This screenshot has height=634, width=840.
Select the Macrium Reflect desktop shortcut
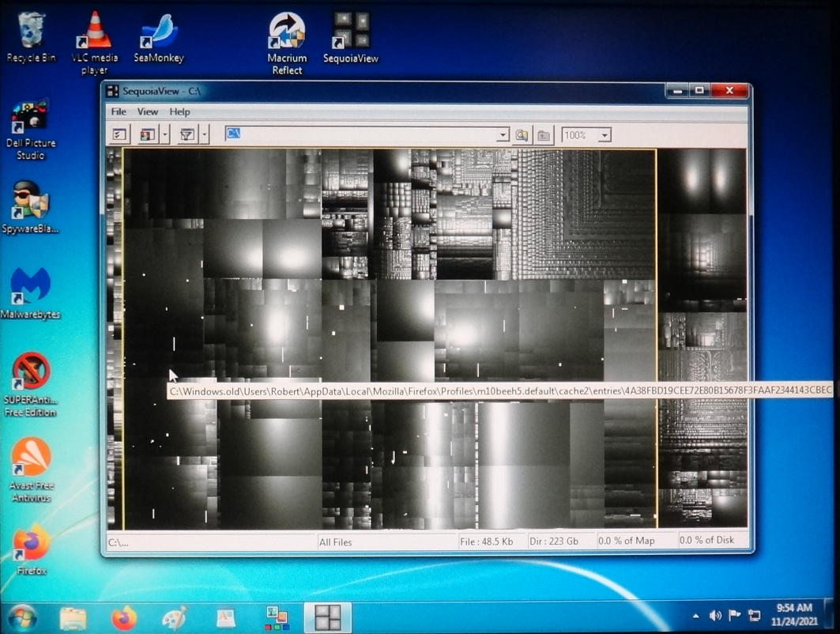pos(287,44)
